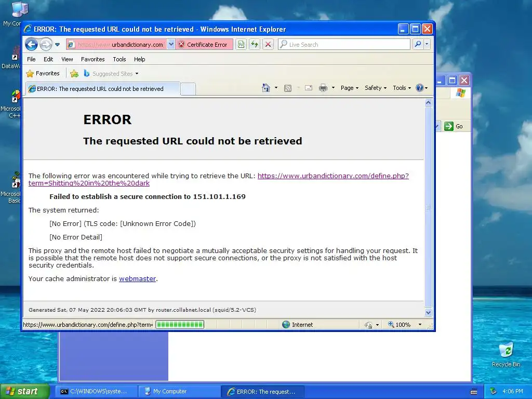
Task: Open the Help menu
Action: click(139, 59)
